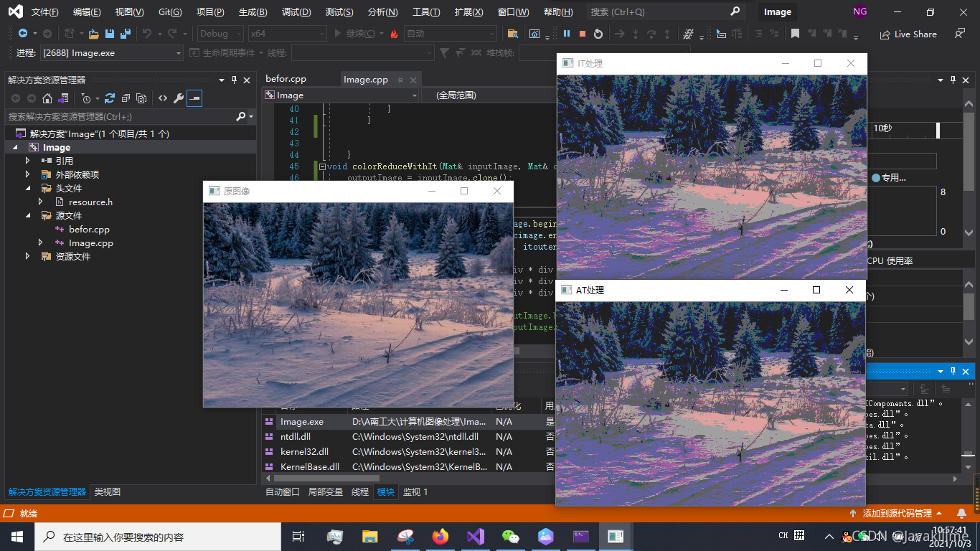The image size is (980, 551).
Task: Save the current file with the disk icon
Action: click(x=110, y=34)
